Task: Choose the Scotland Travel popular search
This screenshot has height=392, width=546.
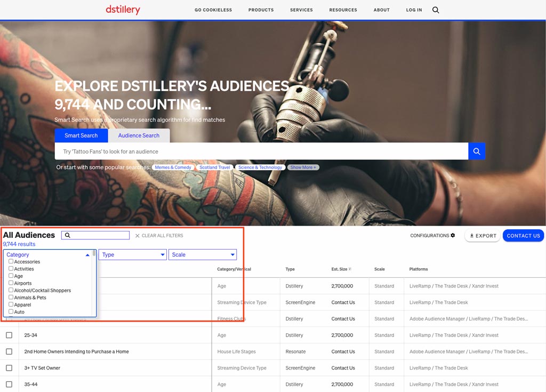Action: point(215,167)
